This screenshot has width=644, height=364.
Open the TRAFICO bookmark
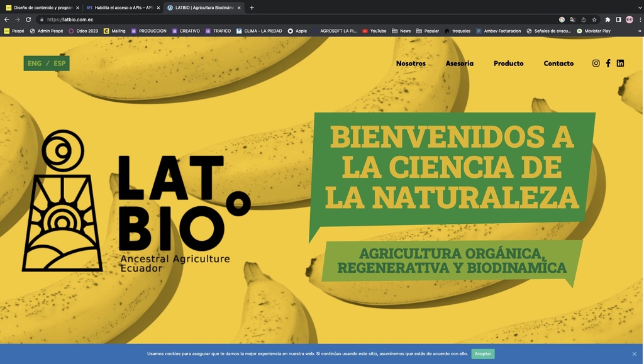pyautogui.click(x=218, y=31)
